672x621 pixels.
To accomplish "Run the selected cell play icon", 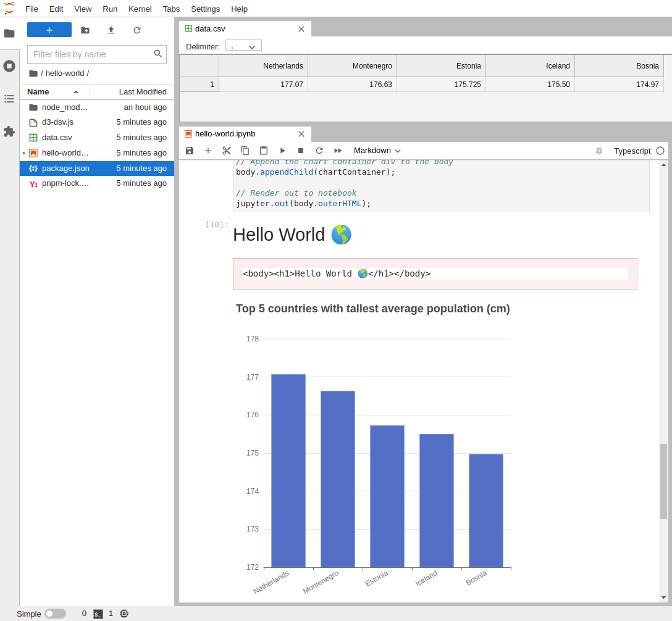I will tap(282, 151).
